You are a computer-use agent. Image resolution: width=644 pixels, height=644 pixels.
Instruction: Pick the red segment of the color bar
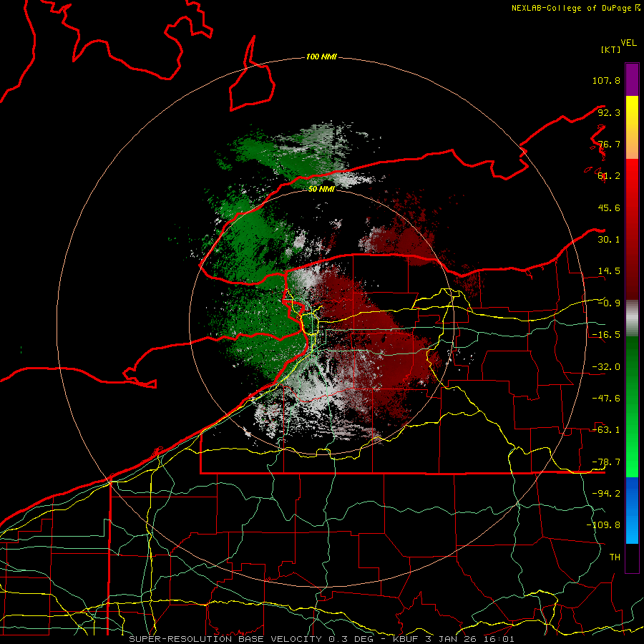click(x=632, y=229)
